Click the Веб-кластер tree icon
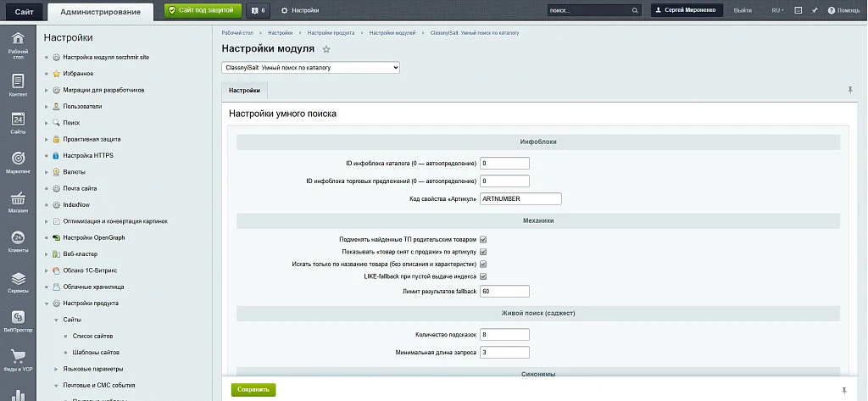The width and height of the screenshot is (868, 401). [56, 254]
